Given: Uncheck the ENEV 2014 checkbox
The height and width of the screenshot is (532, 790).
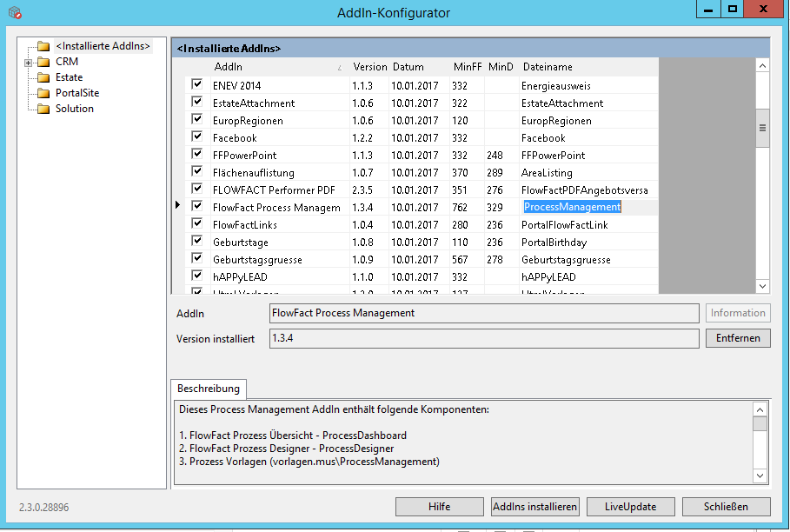Looking at the screenshot, I should click(197, 84).
